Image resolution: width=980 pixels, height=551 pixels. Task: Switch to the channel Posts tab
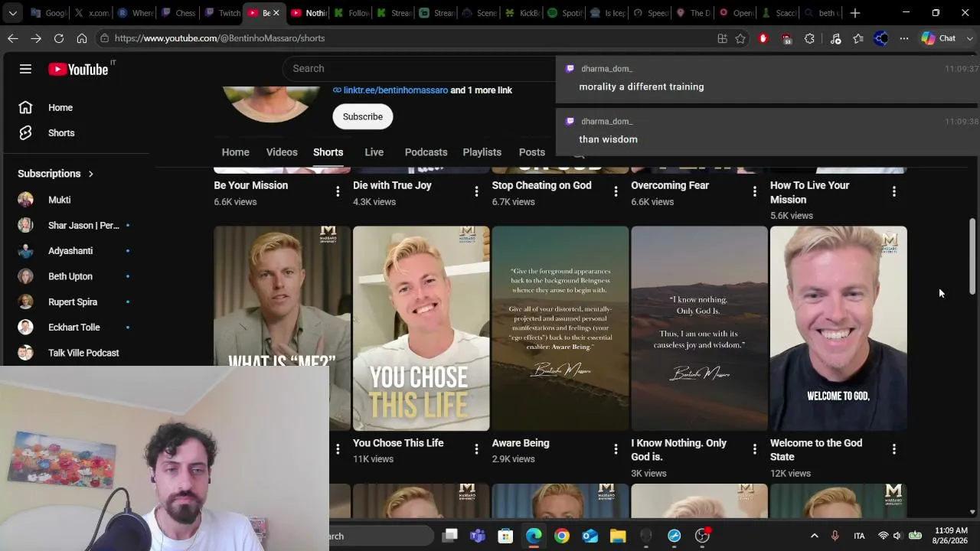[532, 152]
